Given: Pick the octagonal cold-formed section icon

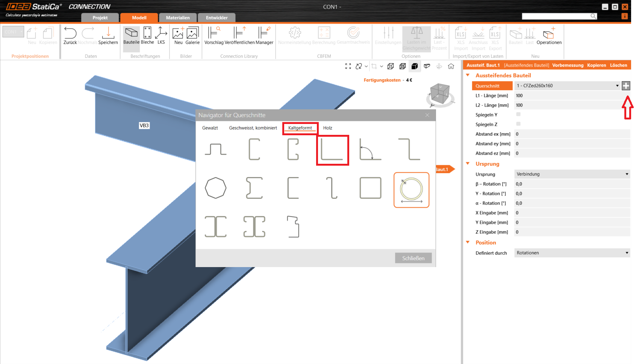Looking at the screenshot, I should click(215, 188).
